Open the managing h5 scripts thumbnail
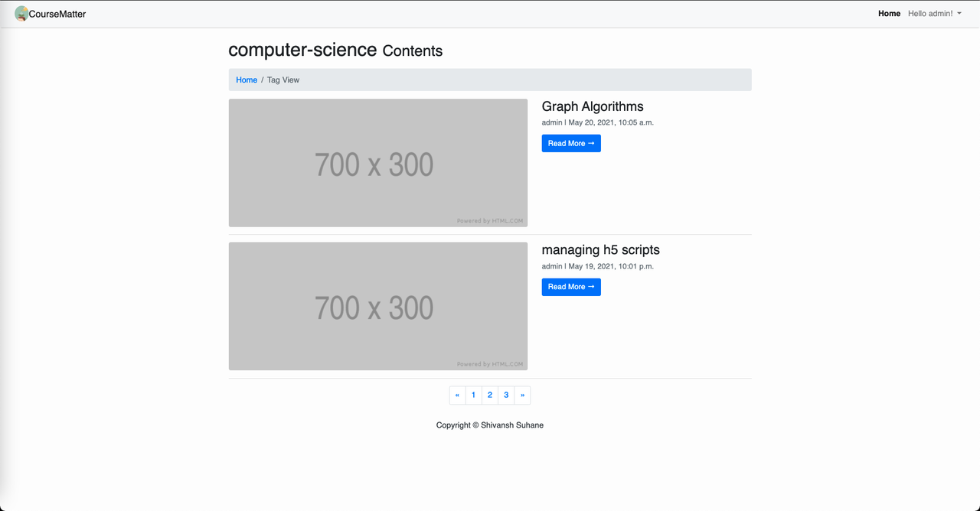Screen dimensions: 980x511 tap(378, 306)
